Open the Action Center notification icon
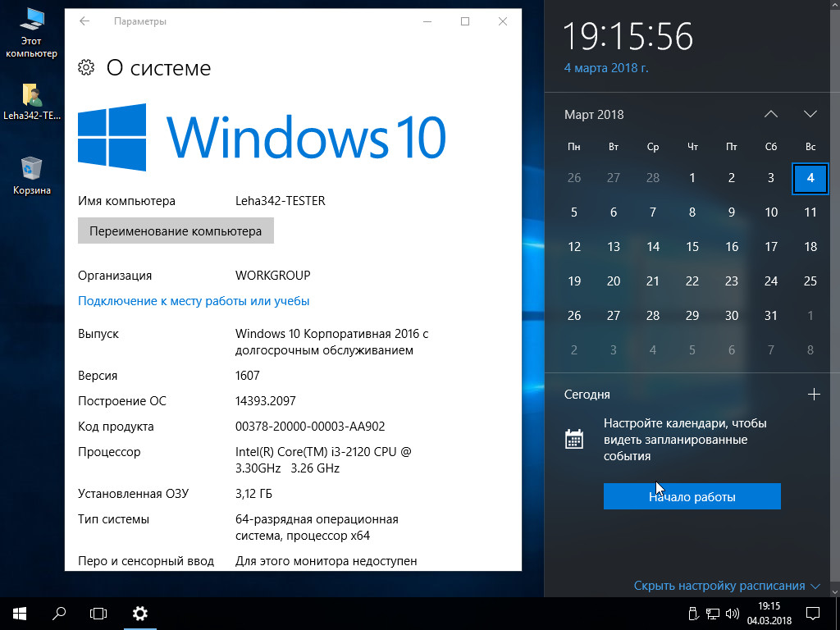Viewport: 840px width, 630px height. 812,613
